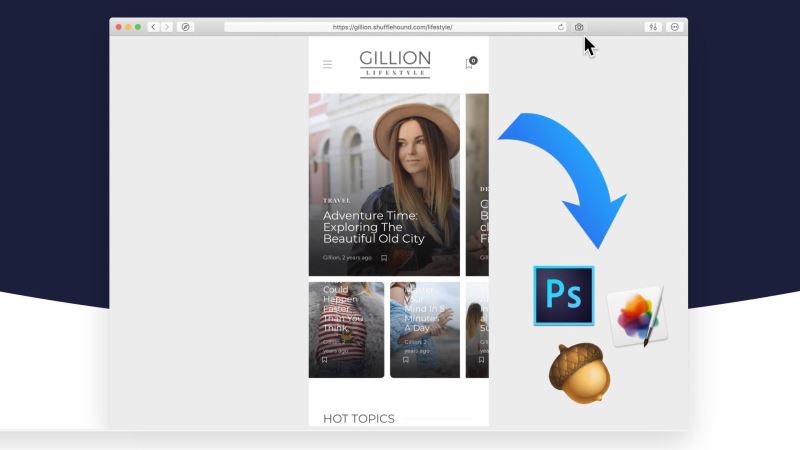Bookmark the 'Minutes A Day' article card

406,360
